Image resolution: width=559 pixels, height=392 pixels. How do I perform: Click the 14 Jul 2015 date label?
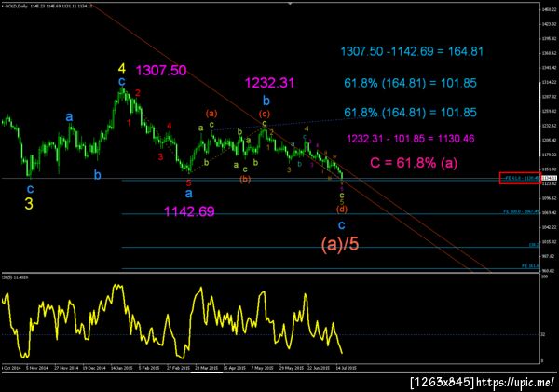pos(346,368)
